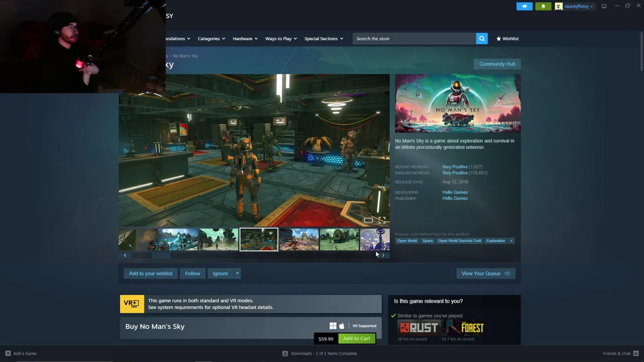
Task: Click the search magnifier button
Action: 482,39
